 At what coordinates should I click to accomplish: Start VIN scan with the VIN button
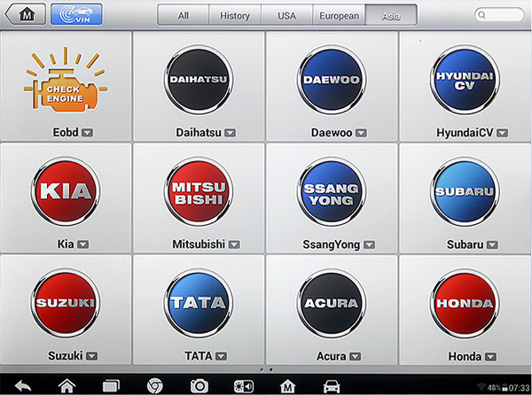[76, 14]
